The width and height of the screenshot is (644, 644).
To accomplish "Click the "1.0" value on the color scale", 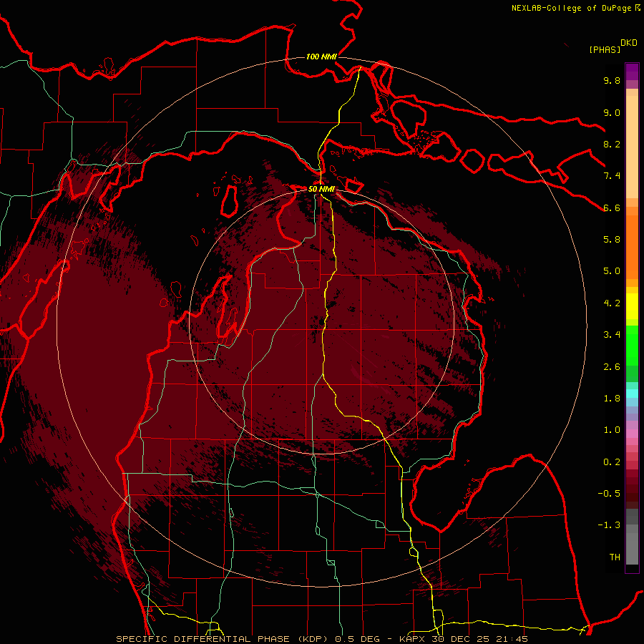I will (612, 430).
